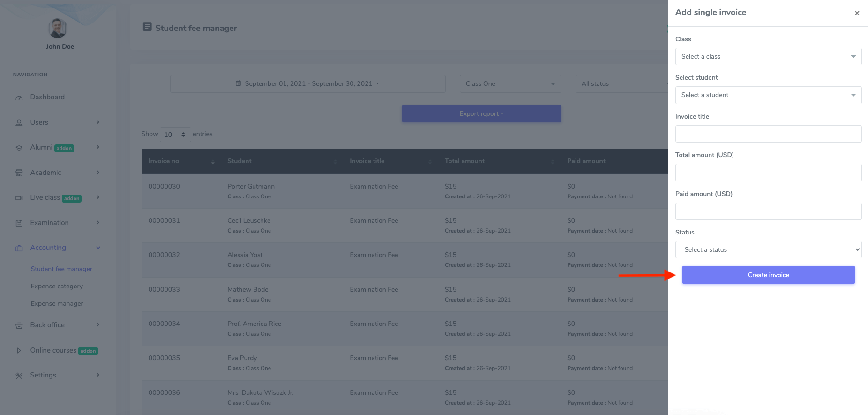
Task: Click student name Cecil Leuschke
Action: click(249, 221)
